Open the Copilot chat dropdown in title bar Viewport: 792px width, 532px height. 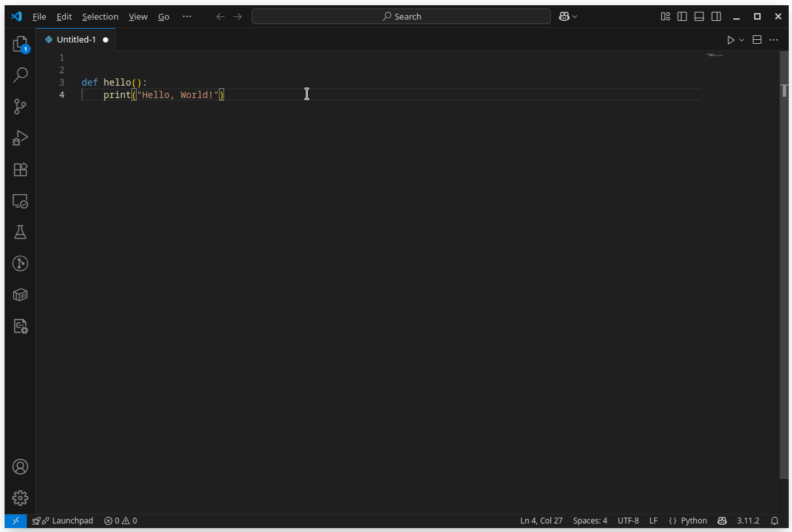click(569, 16)
